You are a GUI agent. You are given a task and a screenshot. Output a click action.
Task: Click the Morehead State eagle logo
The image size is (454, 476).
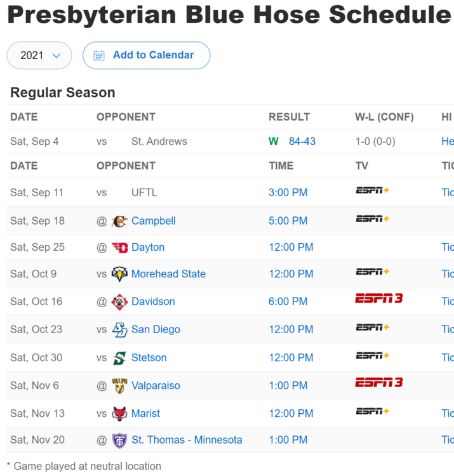point(119,274)
